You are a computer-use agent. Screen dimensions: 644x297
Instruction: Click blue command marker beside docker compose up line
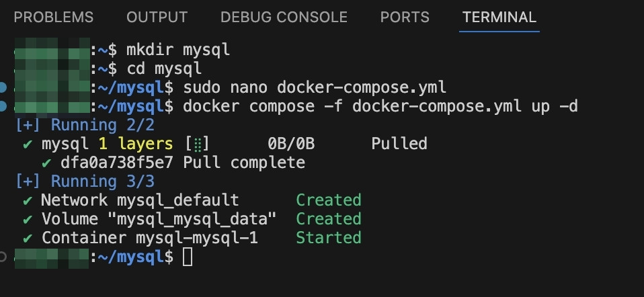[x=3, y=106]
